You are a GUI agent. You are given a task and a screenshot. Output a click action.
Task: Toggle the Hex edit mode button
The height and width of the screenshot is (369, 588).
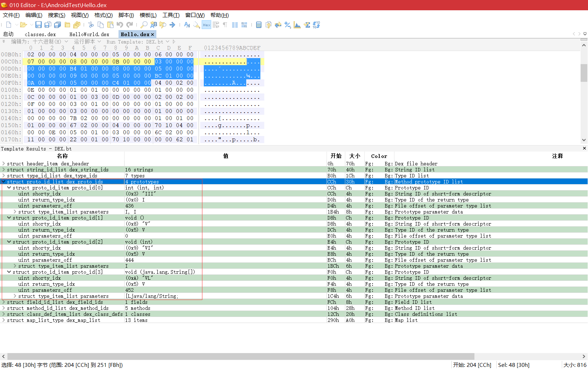(x=207, y=25)
